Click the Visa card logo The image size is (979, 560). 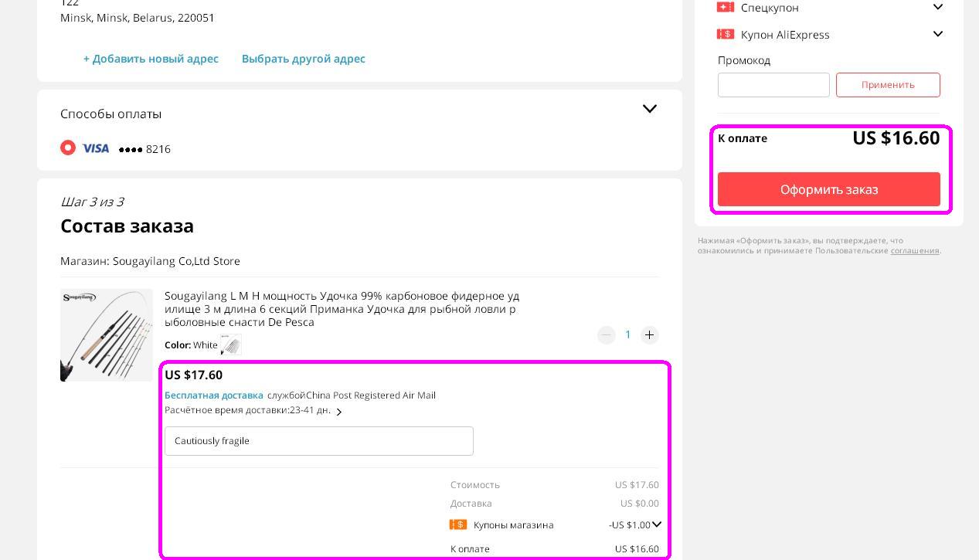click(x=96, y=148)
